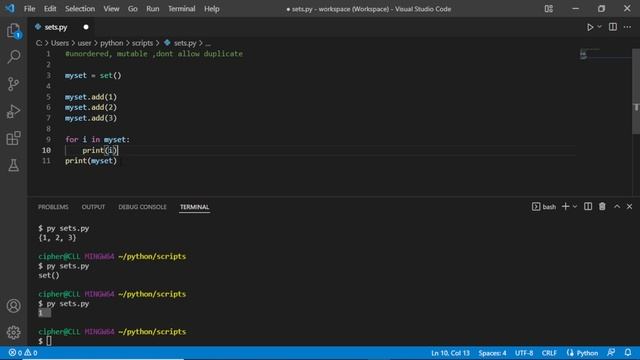Open the View menu
This screenshot has height=360, width=640.
pos(111,9)
